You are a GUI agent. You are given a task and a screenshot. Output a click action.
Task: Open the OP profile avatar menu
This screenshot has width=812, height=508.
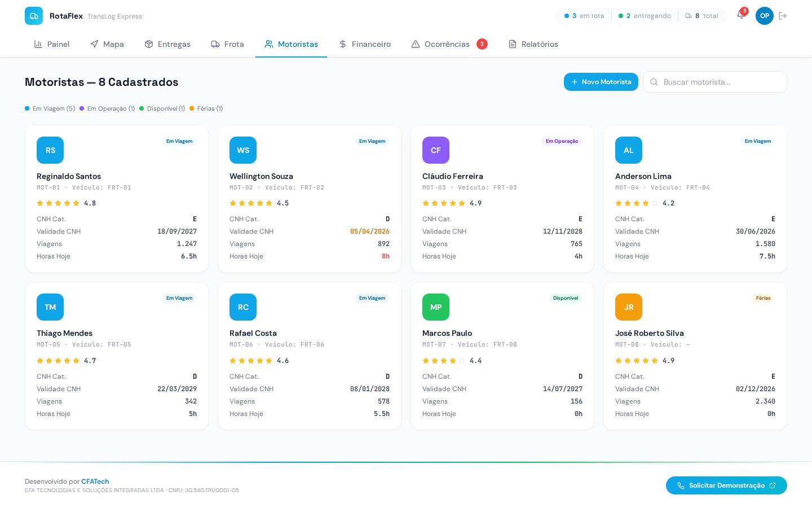(765, 16)
